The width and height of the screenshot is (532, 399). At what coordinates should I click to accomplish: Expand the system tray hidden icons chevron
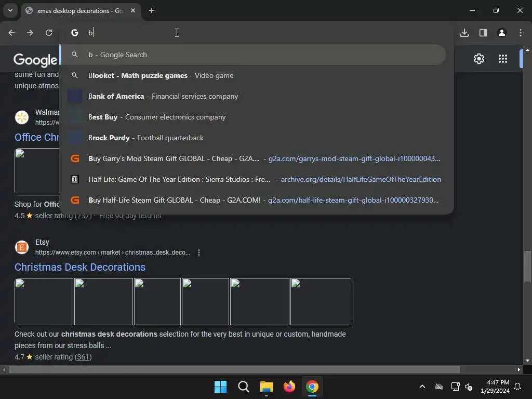422,387
